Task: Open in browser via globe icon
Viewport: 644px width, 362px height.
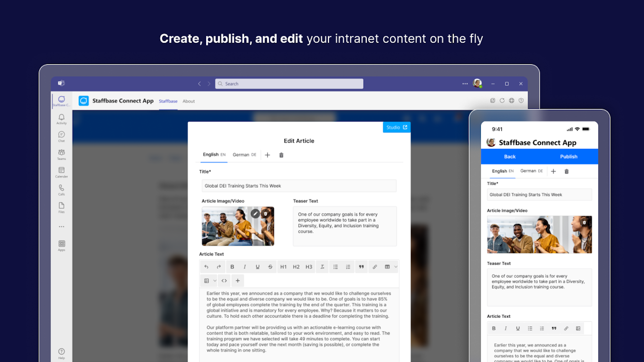Action: (512, 101)
